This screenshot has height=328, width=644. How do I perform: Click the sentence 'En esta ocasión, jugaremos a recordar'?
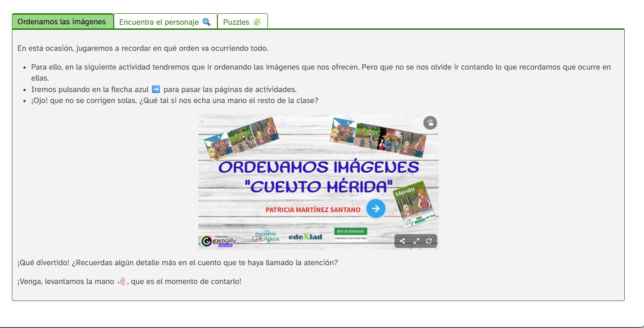pyautogui.click(x=143, y=48)
